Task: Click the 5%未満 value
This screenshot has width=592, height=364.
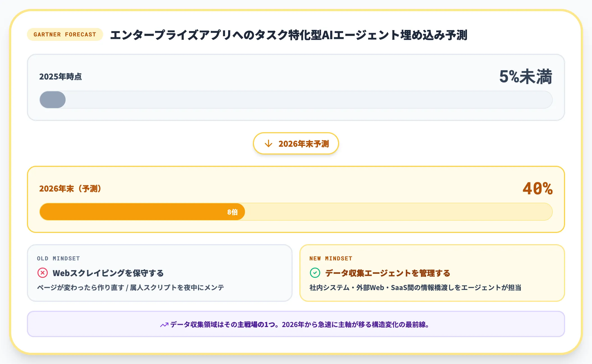Action: pos(526,76)
